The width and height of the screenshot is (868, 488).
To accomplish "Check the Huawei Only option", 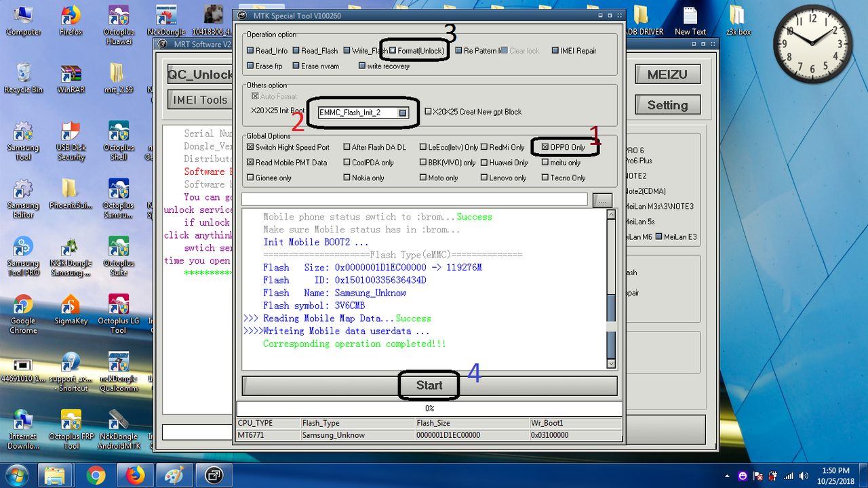I will (x=484, y=163).
